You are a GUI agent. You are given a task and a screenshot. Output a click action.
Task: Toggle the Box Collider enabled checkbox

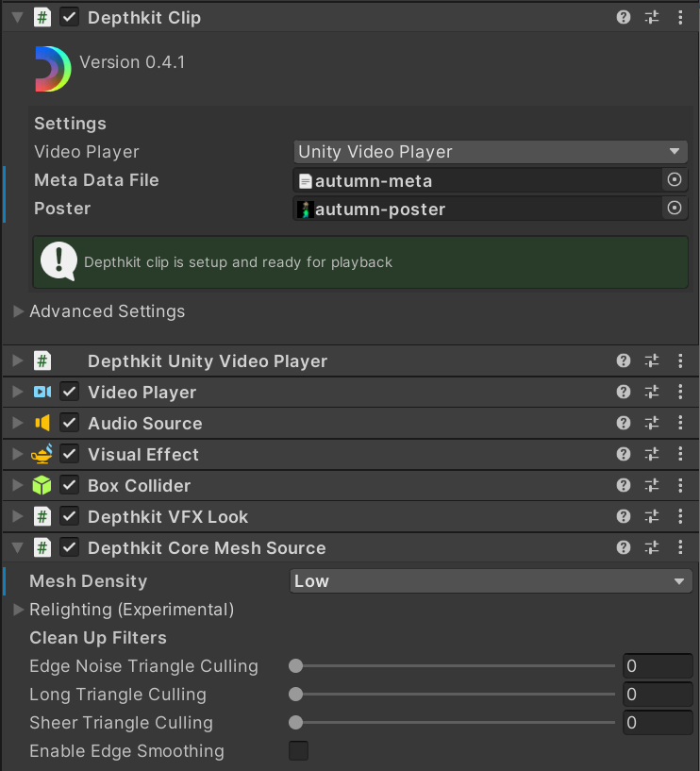click(x=70, y=485)
